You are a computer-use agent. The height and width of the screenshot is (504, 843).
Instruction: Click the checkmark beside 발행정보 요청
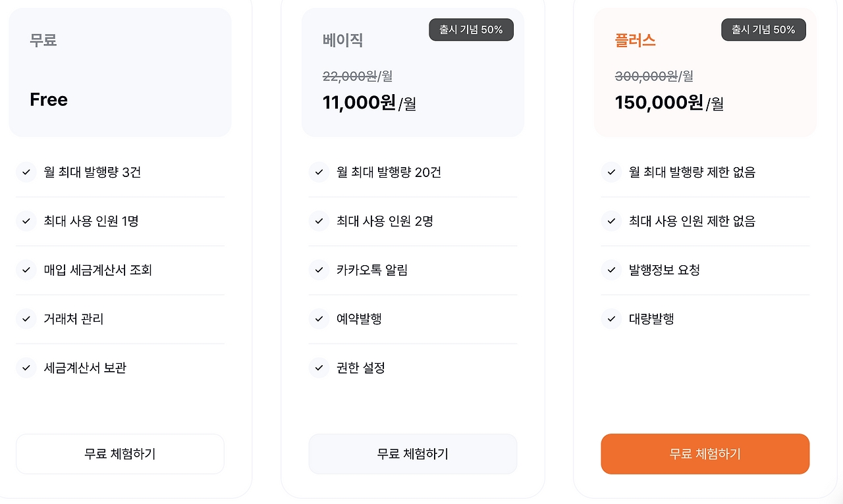point(611,270)
